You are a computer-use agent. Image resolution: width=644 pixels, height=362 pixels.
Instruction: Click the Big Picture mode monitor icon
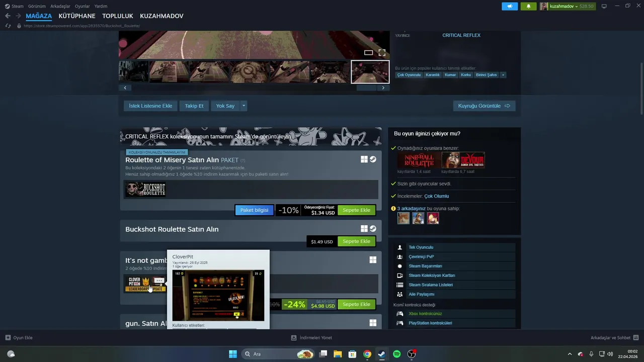click(x=604, y=6)
